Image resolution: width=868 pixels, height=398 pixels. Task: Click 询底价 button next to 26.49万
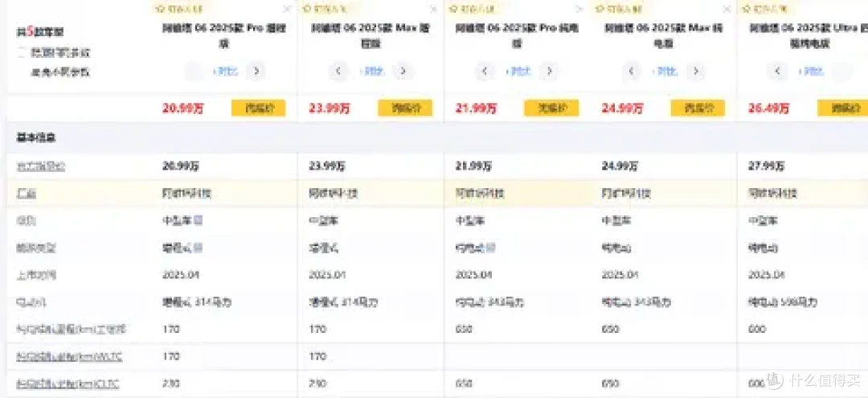click(x=842, y=108)
